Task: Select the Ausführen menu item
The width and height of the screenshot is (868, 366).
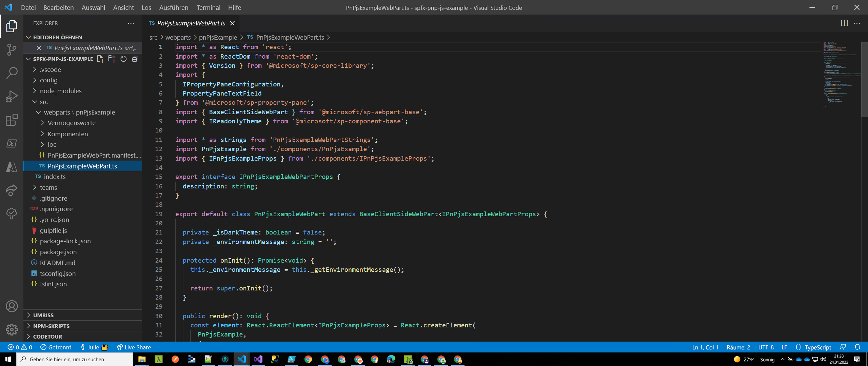Action: click(x=173, y=7)
